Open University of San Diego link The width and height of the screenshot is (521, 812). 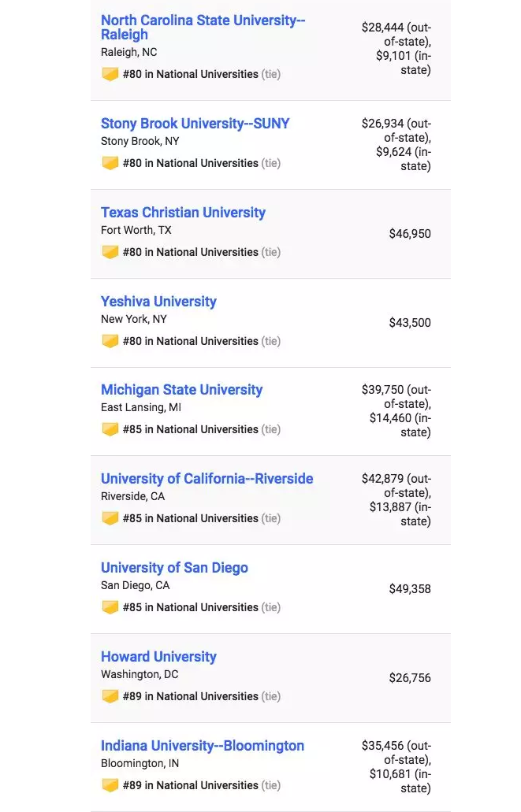pyautogui.click(x=174, y=568)
